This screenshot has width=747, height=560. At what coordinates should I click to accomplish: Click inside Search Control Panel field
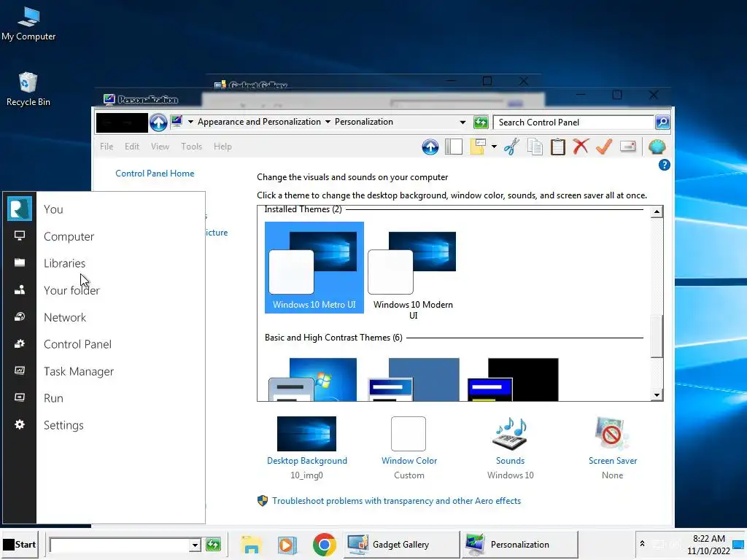point(573,122)
